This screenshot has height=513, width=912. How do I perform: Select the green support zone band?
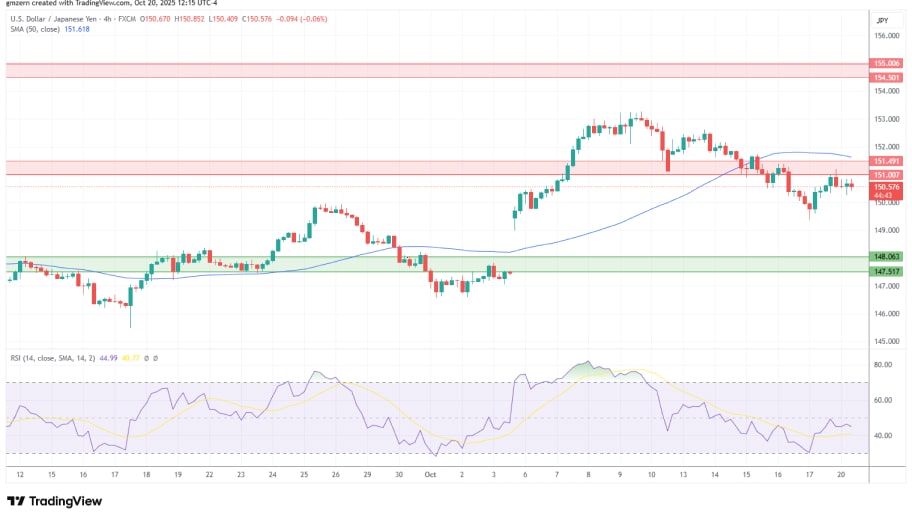[x=430, y=263]
